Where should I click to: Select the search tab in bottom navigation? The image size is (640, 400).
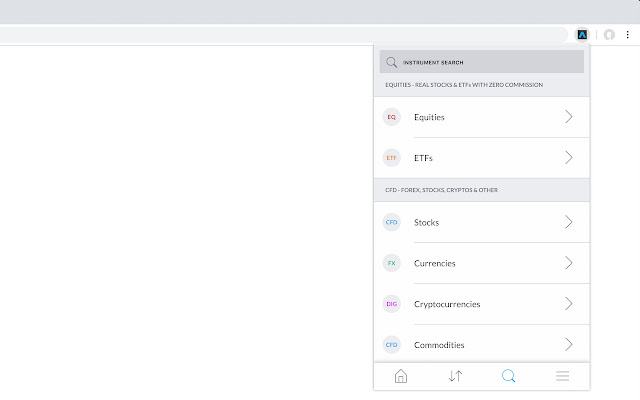[508, 376]
